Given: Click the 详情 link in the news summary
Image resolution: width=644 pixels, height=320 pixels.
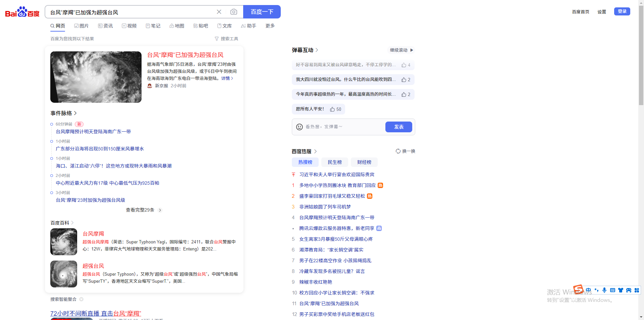Looking at the screenshot, I should [227, 78].
